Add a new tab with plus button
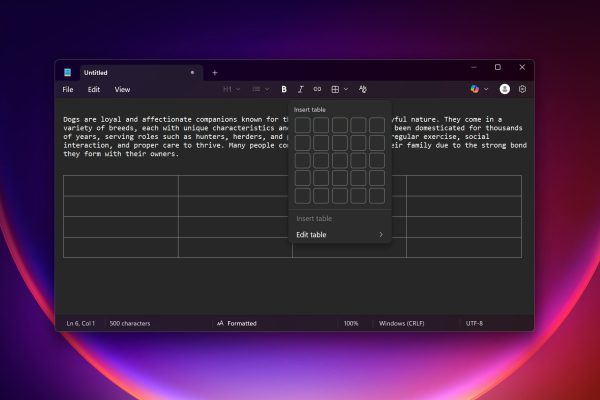 (x=214, y=72)
